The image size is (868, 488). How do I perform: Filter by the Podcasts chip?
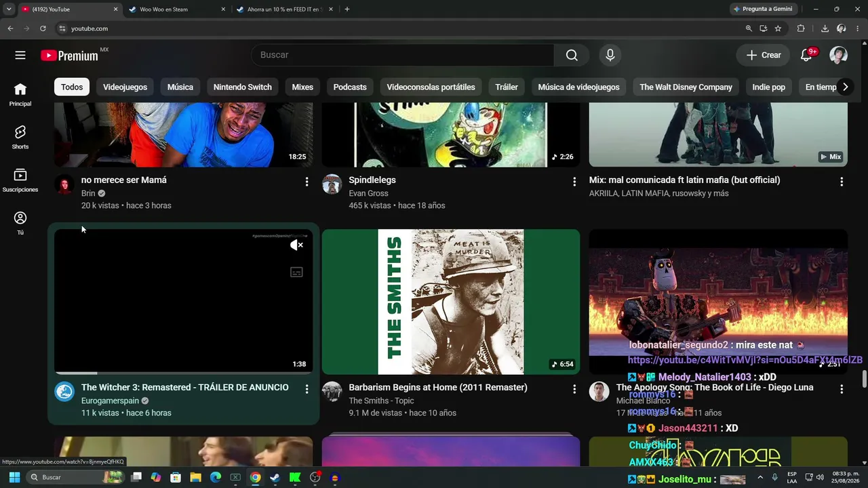point(350,87)
